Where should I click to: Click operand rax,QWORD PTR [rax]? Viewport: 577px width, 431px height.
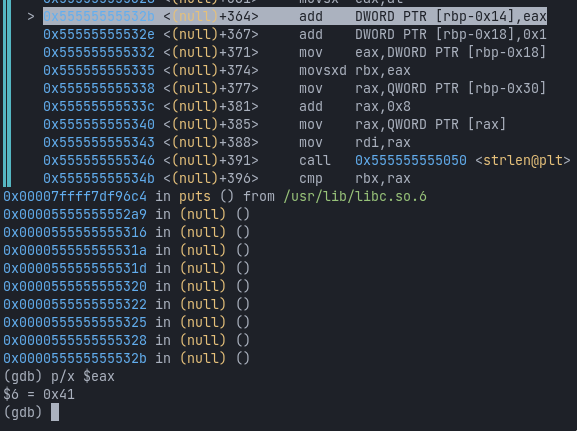click(x=431, y=125)
